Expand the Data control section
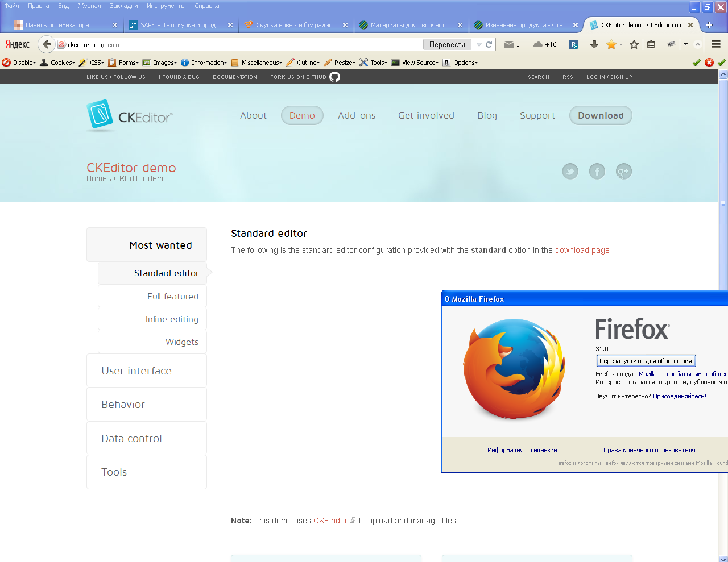The image size is (728, 562). click(147, 438)
